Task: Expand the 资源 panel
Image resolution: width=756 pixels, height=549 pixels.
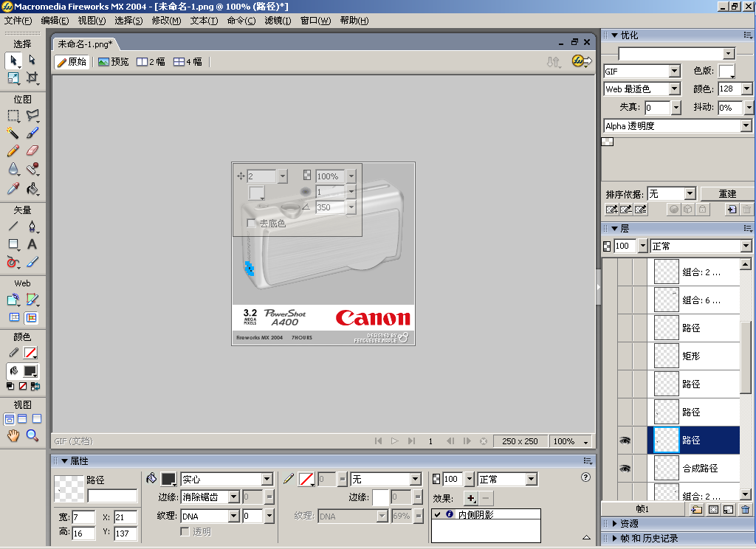Action: (615, 523)
